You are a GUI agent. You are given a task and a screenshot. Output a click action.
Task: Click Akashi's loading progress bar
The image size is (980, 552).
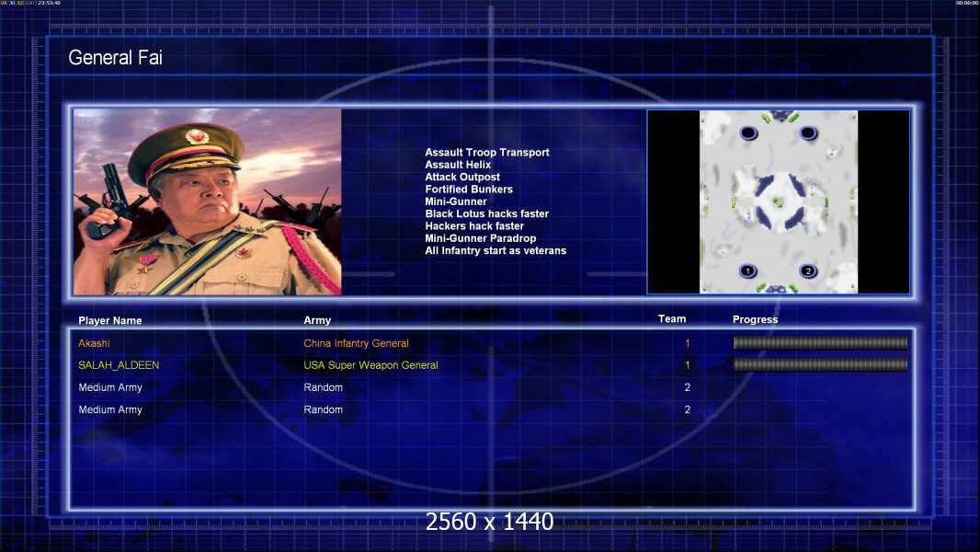820,342
